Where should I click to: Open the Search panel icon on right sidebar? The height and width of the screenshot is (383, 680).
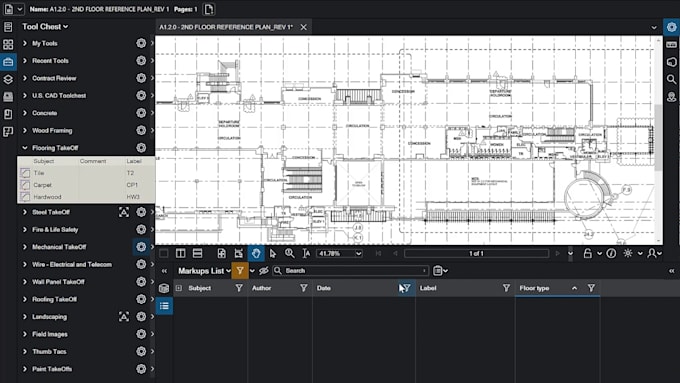[x=671, y=79]
